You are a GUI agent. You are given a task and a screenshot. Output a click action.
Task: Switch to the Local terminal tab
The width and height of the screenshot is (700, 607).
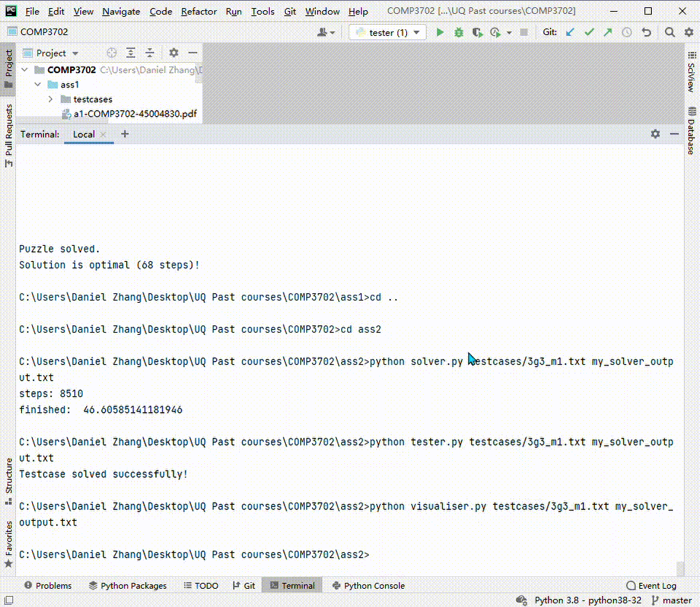[83, 134]
